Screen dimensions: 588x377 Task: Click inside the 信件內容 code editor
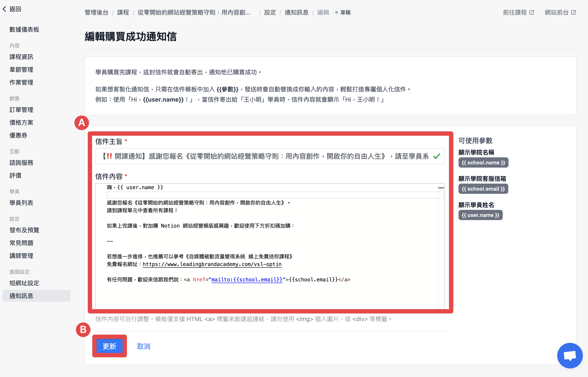[270, 246]
